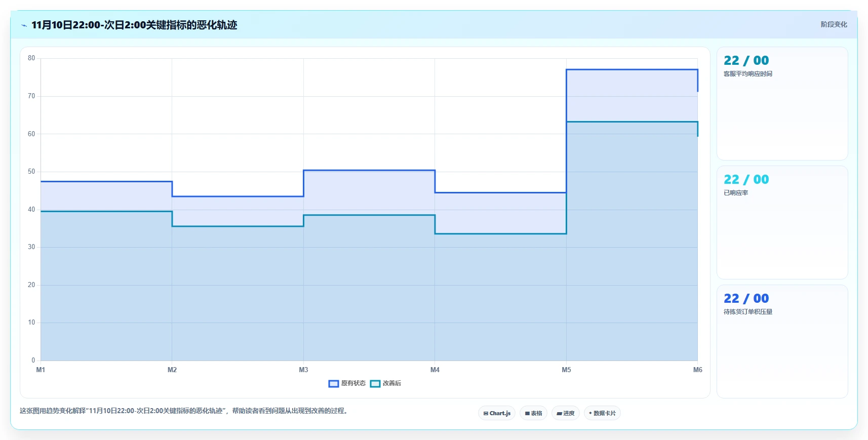This screenshot has height=440, width=868.
Task: Click the progress icon in the 进度 chip
Action: (x=559, y=414)
